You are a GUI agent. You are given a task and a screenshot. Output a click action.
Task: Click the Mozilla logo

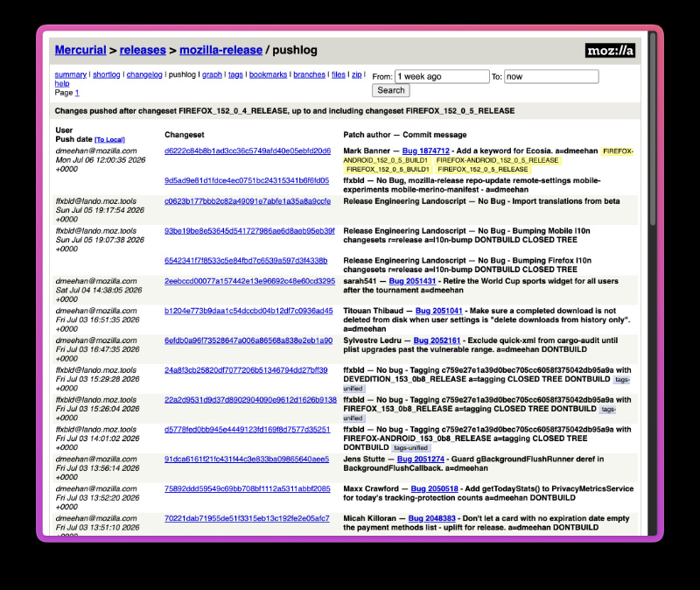point(610,51)
